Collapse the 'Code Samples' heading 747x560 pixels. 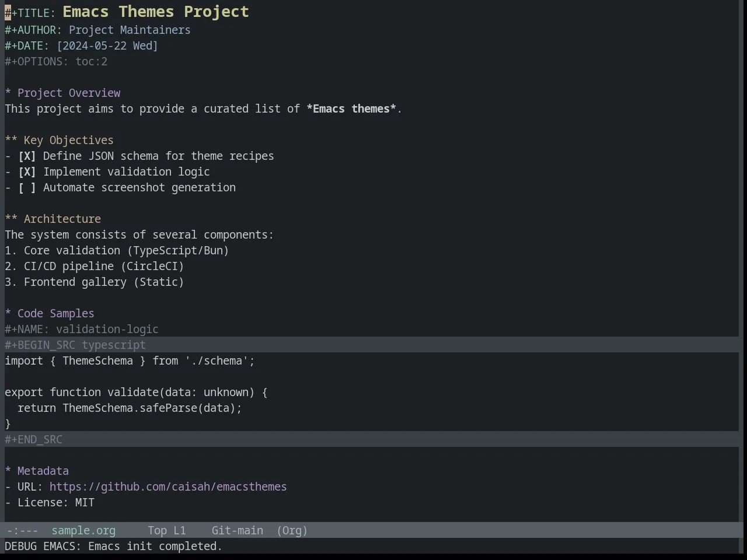[x=50, y=313]
